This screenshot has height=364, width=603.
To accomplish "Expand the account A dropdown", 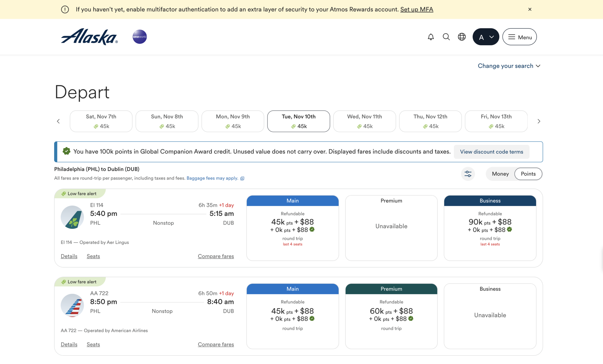I will (486, 37).
